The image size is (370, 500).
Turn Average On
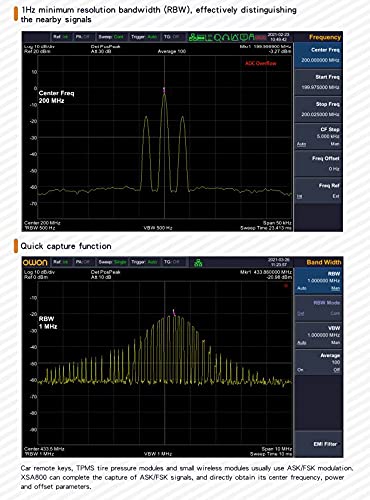[x=300, y=370]
